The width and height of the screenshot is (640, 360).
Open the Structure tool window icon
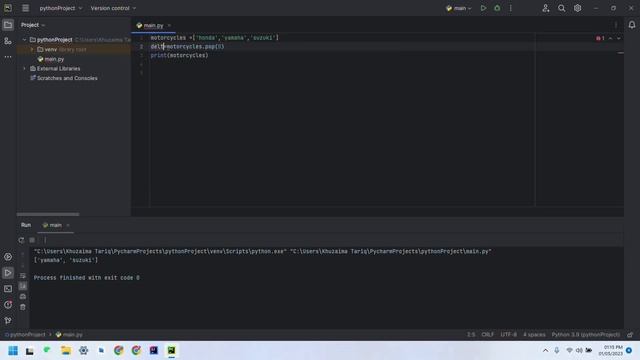8,41
